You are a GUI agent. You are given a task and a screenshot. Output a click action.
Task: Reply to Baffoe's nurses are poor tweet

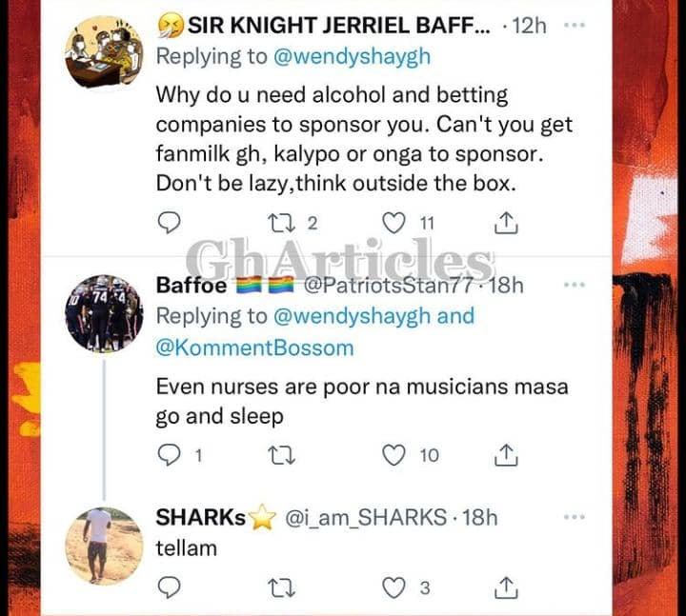point(169,455)
